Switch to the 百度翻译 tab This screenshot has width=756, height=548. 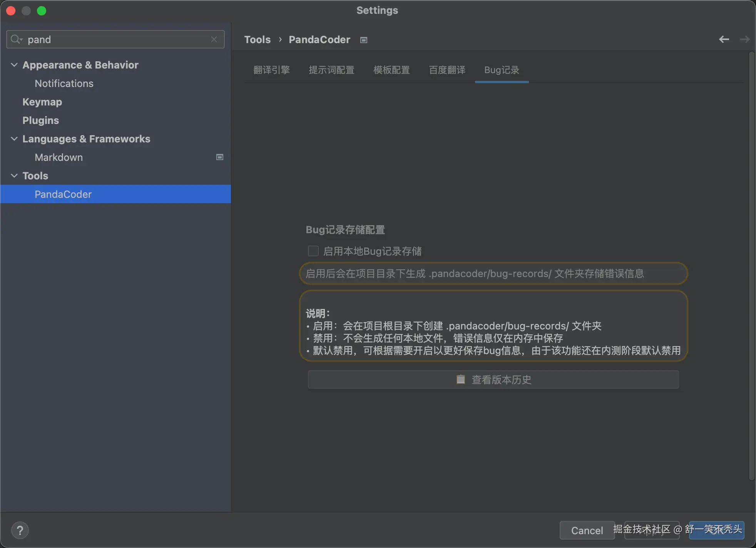pyautogui.click(x=447, y=70)
